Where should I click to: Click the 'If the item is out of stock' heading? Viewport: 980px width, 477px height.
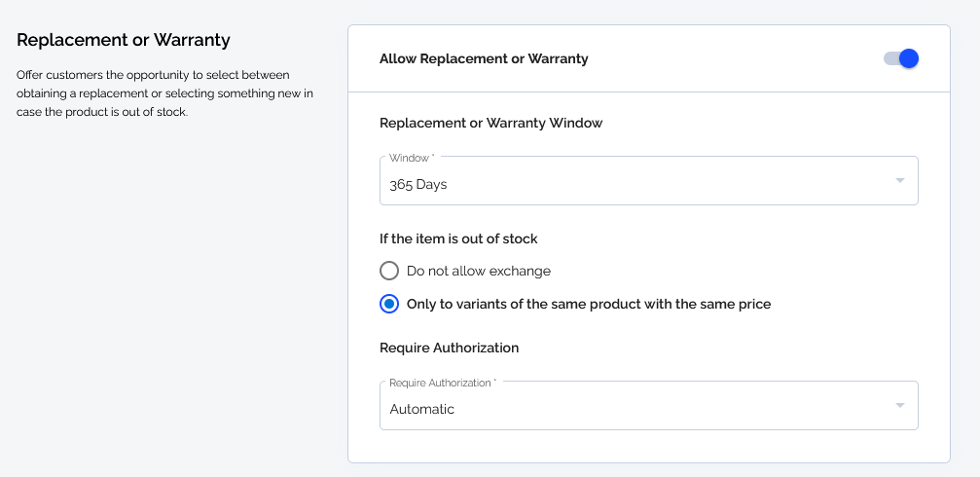(458, 238)
